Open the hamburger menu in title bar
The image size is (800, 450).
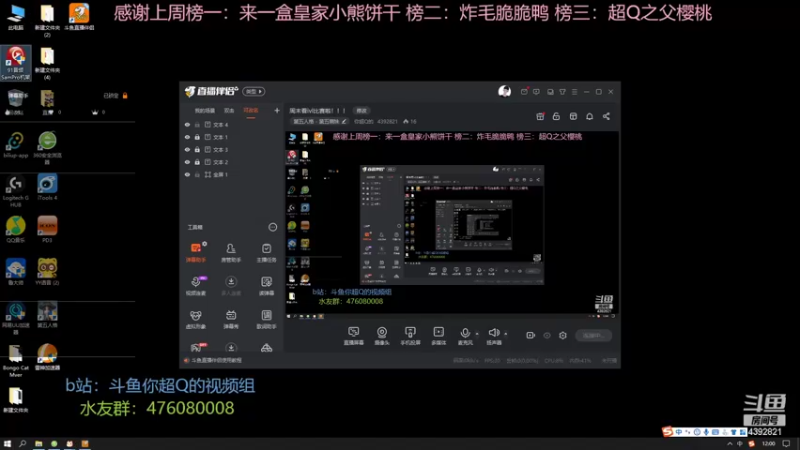(x=574, y=92)
